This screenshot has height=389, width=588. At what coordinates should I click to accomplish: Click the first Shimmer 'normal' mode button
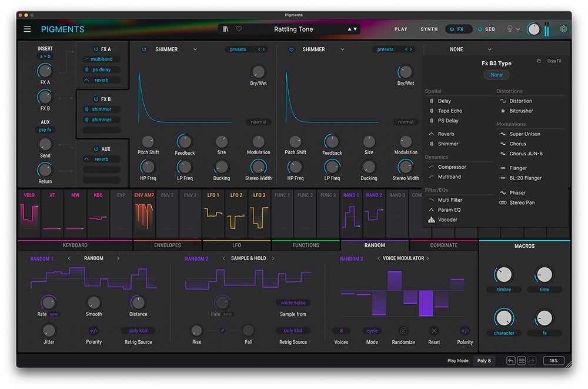[x=258, y=122]
